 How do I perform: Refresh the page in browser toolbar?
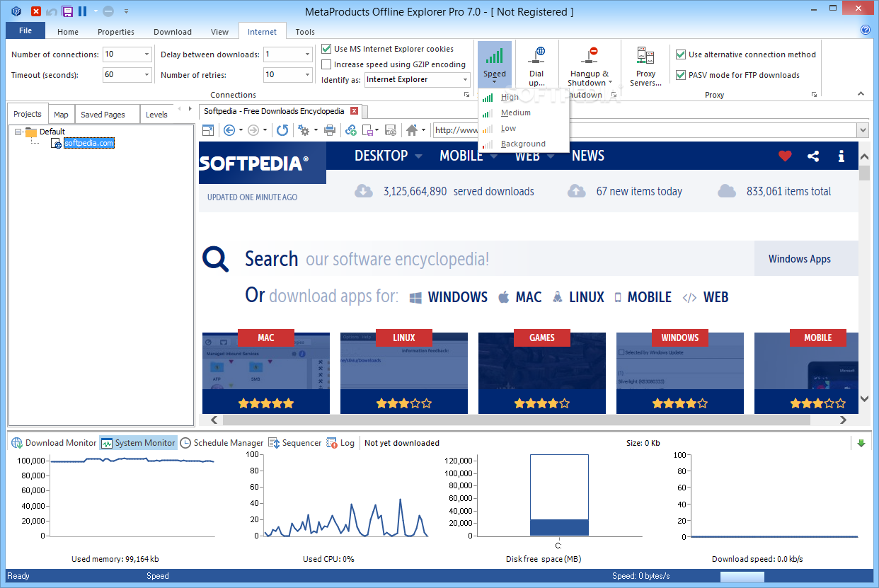[282, 130]
